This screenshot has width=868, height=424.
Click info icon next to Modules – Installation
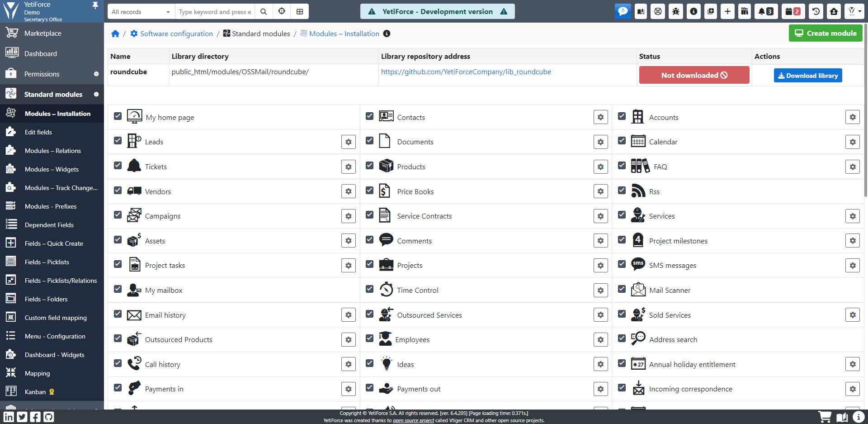point(387,33)
